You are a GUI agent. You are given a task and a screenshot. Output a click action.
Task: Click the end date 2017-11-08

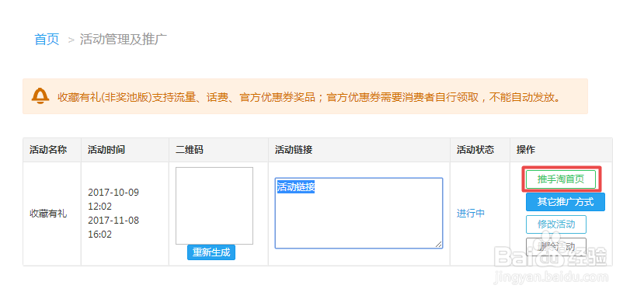(x=113, y=221)
